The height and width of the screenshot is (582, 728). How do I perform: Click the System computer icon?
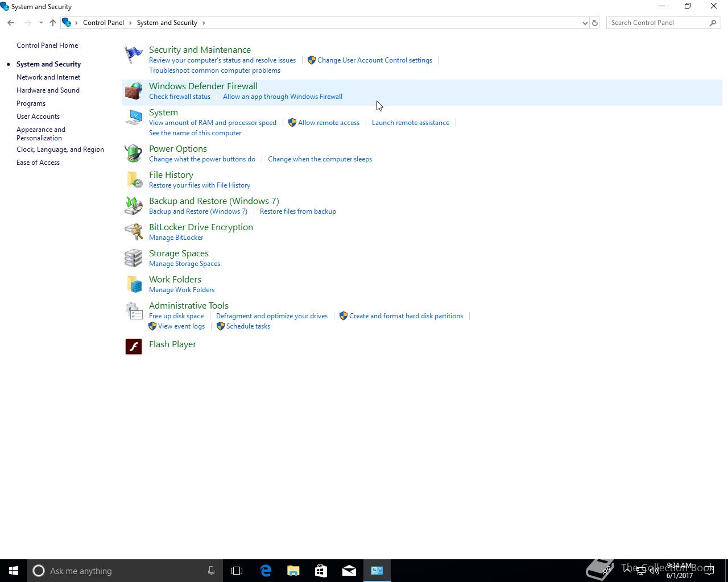[134, 118]
